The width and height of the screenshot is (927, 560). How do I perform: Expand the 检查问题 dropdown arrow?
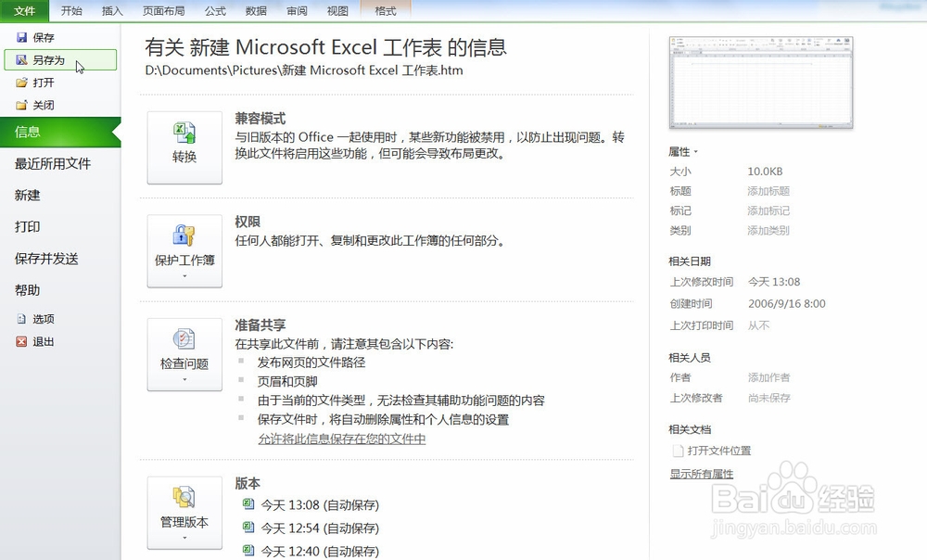[184, 379]
